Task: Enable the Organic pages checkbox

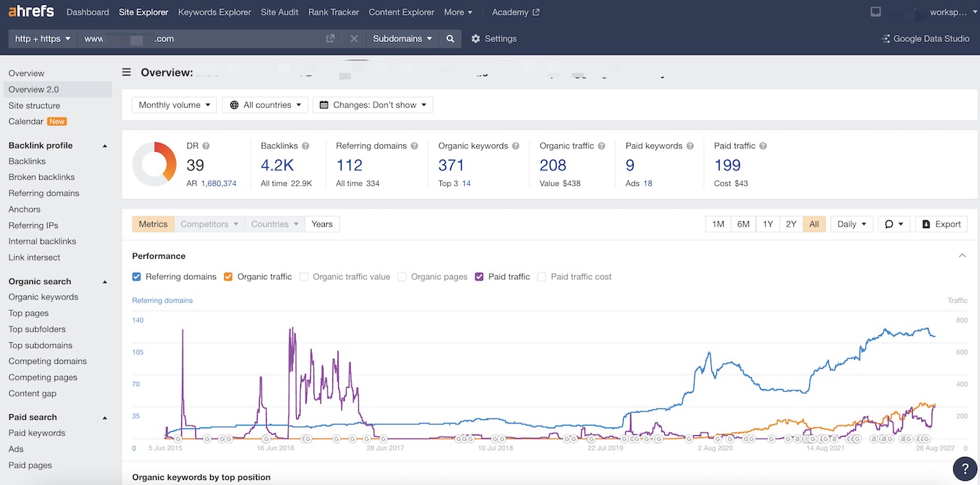Action: point(402,276)
